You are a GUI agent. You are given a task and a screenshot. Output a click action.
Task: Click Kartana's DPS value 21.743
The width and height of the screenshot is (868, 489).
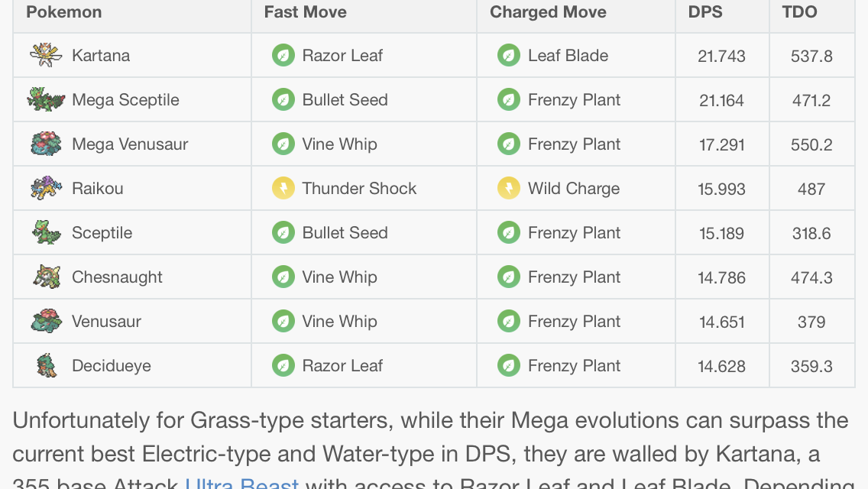click(721, 56)
